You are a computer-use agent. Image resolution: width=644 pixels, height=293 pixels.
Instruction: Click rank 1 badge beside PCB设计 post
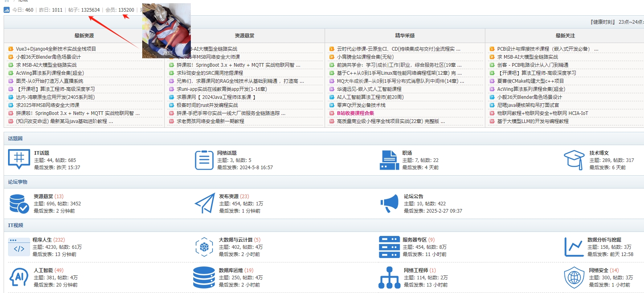pos(492,49)
